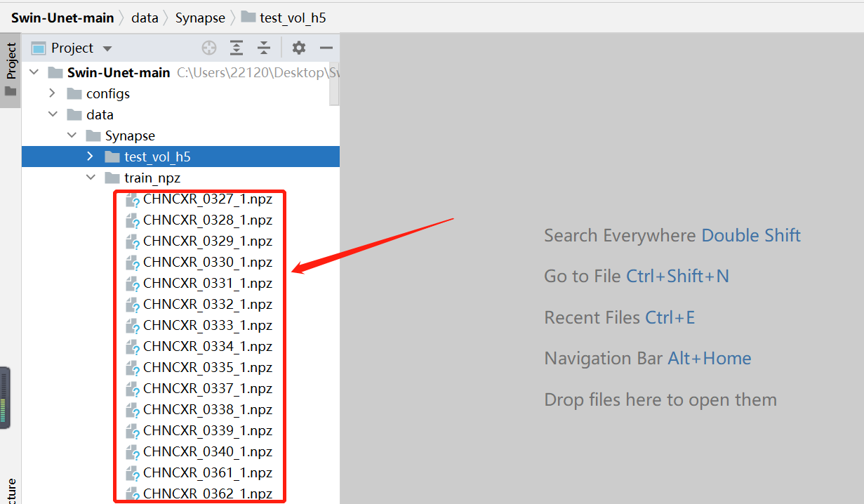Click the Collapse All icon in Project toolbar
The width and height of the screenshot is (864, 504).
263,48
